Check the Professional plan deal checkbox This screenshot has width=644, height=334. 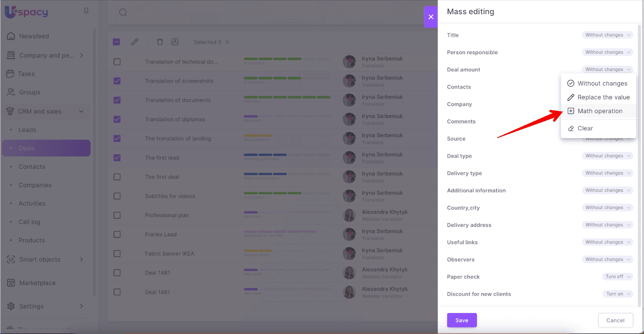(117, 215)
